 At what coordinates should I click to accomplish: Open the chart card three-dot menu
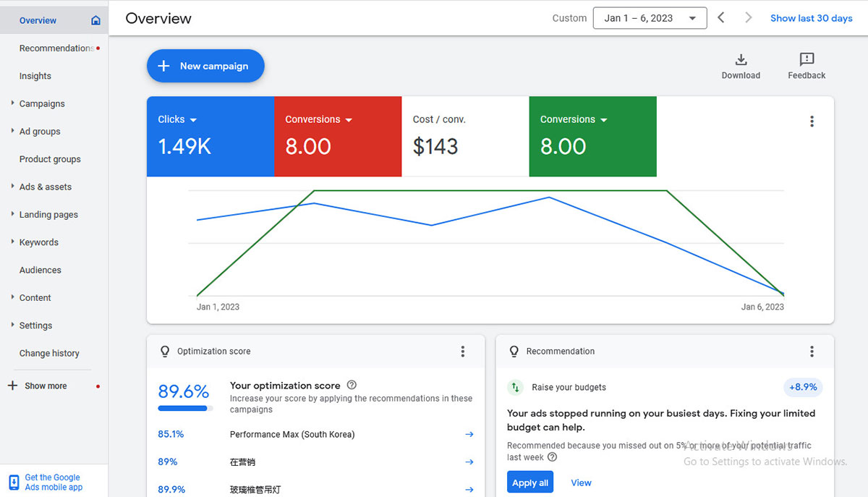click(x=812, y=122)
